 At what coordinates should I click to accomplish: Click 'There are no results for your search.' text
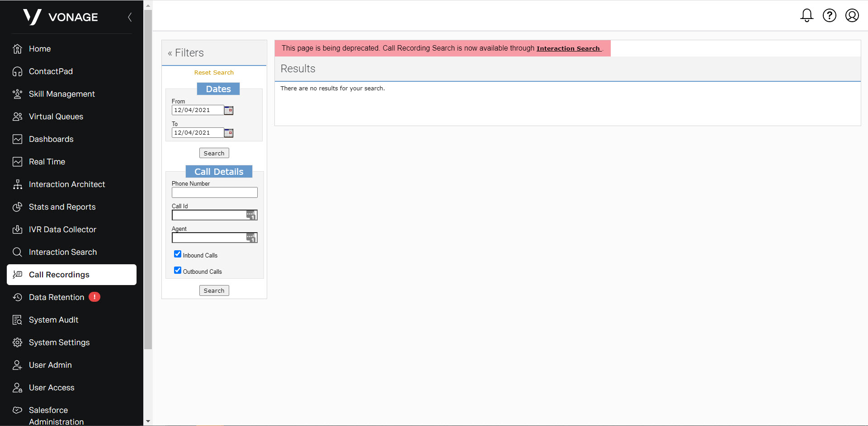[x=333, y=88]
